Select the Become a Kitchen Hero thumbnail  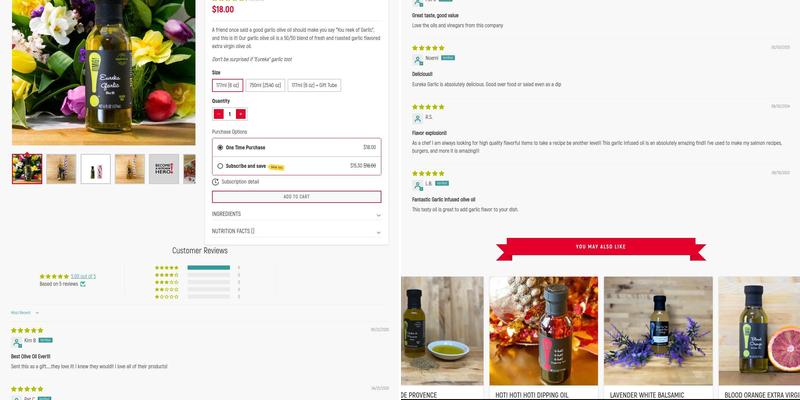click(164, 169)
